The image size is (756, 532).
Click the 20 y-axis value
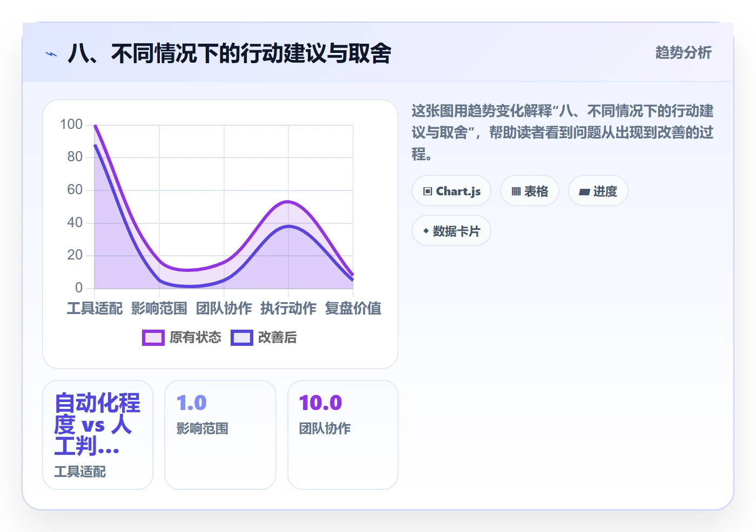[75, 255]
